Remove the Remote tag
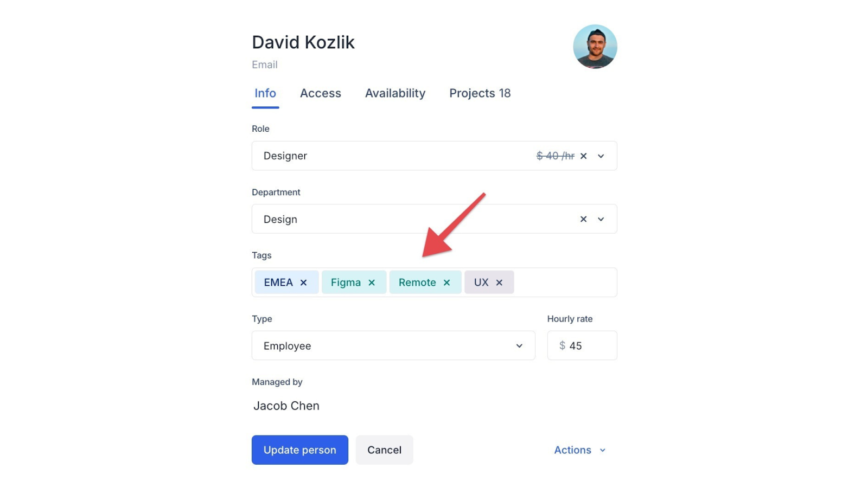This screenshot has width=868, height=488. click(446, 282)
